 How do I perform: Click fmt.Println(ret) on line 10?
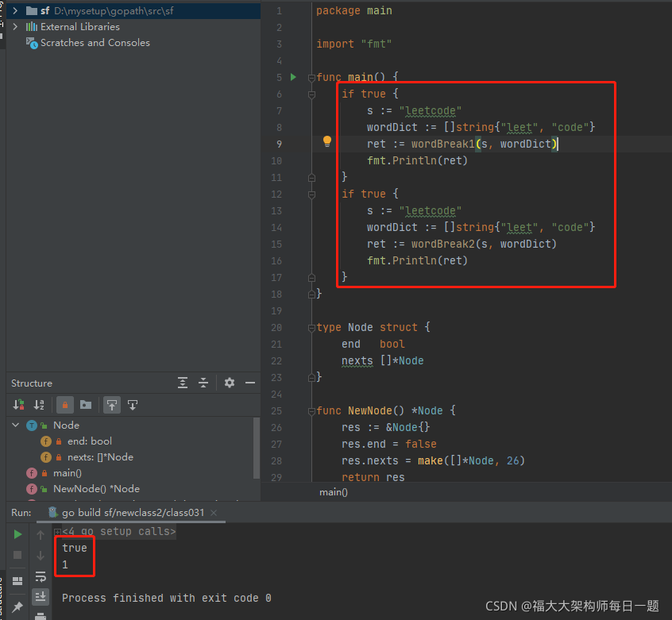(x=417, y=160)
